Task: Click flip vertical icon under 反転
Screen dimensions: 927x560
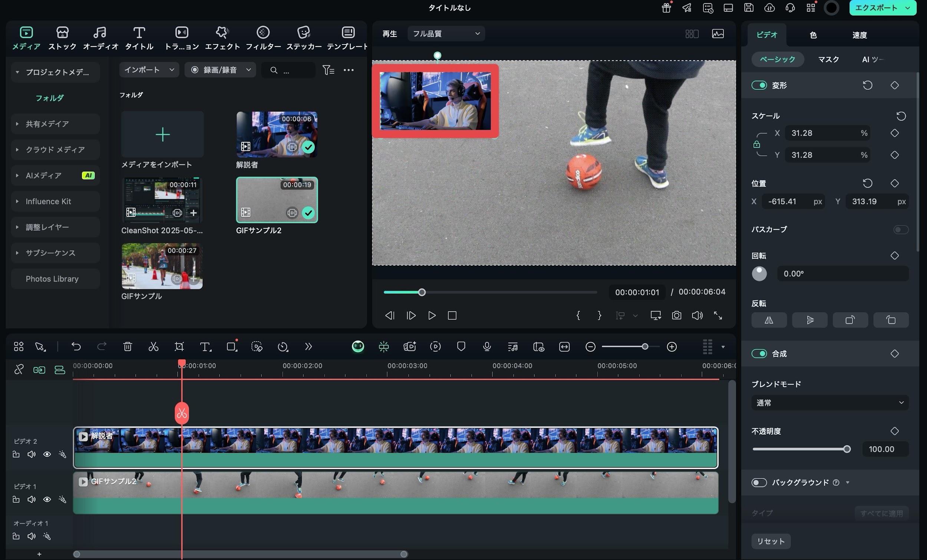Action: pyautogui.click(x=809, y=320)
